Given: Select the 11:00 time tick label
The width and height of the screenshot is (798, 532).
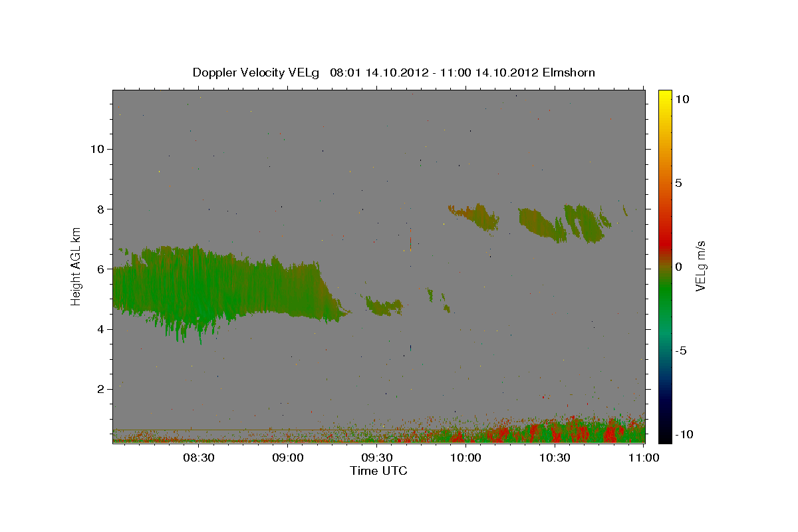Looking at the screenshot, I should click(643, 458).
